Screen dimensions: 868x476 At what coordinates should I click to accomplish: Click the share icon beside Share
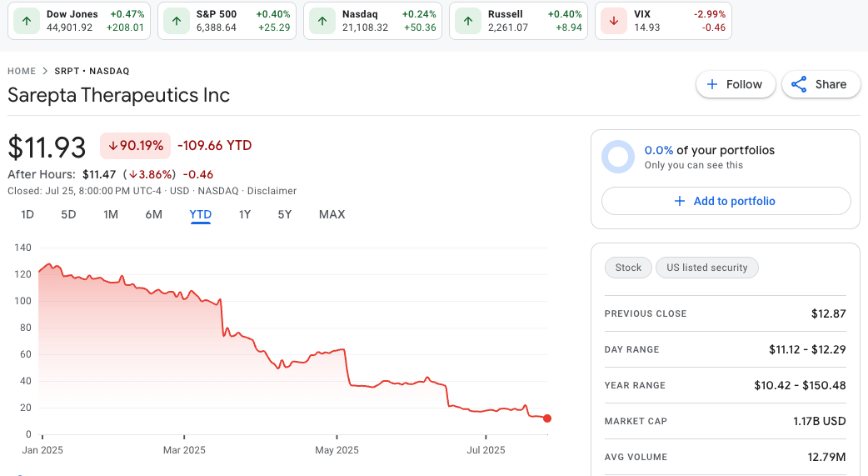click(x=799, y=84)
